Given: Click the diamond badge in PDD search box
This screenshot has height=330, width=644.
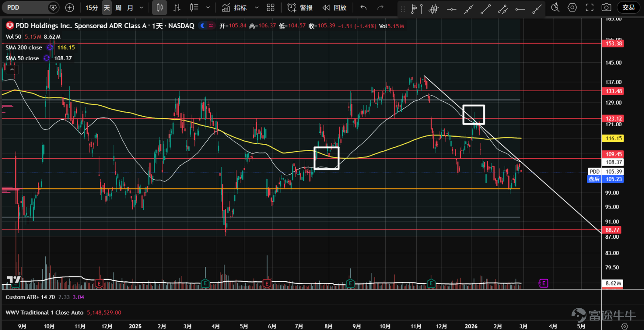Looking at the screenshot, I should coord(53,8).
